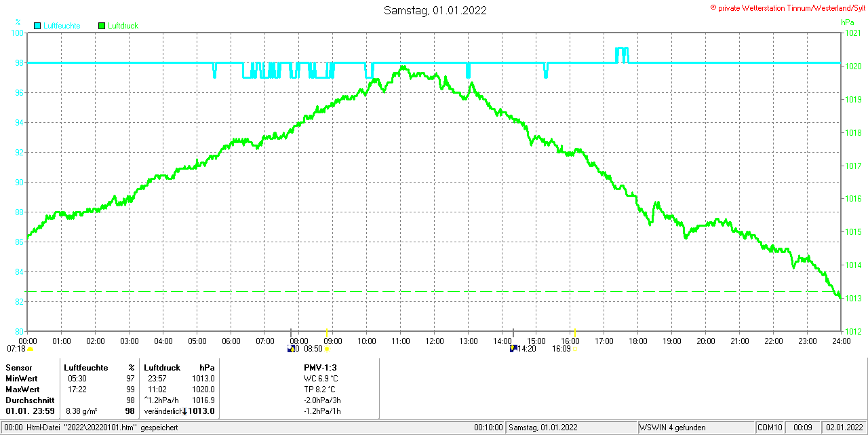This screenshot has height=435, width=868.
Task: Click the maximum pressure value 1020.0
Action: (x=203, y=390)
